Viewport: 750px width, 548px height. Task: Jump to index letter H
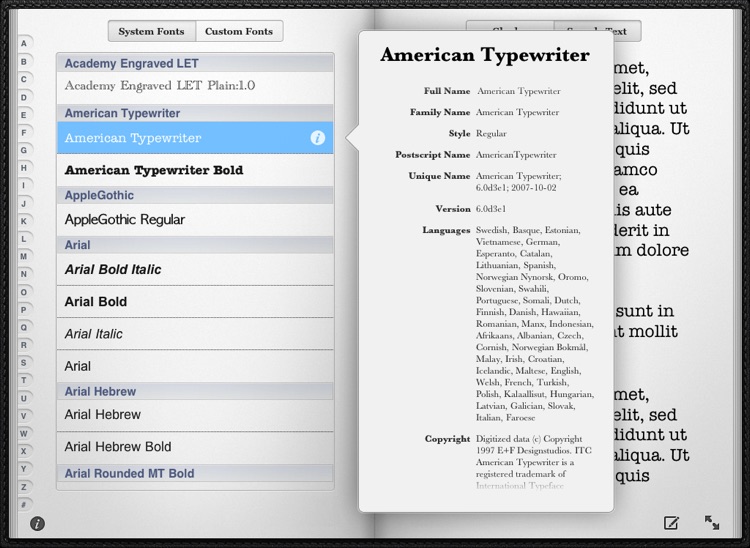24,168
